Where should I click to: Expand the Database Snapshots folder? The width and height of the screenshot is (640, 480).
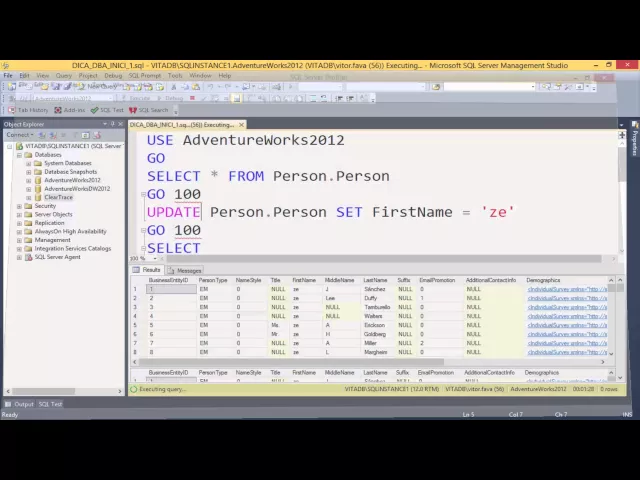click(x=29, y=172)
